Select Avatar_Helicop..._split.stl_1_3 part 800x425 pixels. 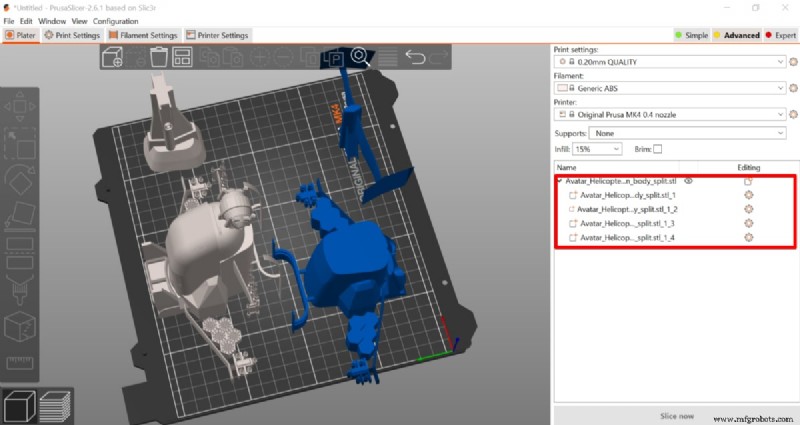point(627,223)
